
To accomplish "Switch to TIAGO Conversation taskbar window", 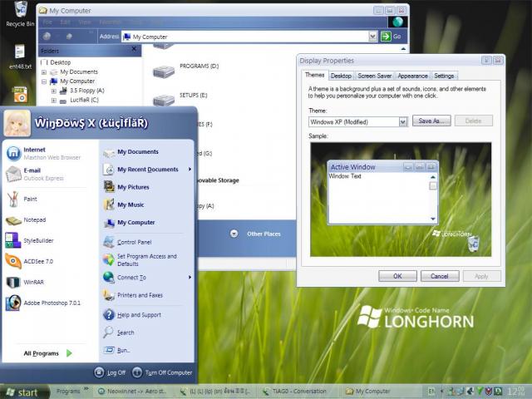I will point(296,392).
